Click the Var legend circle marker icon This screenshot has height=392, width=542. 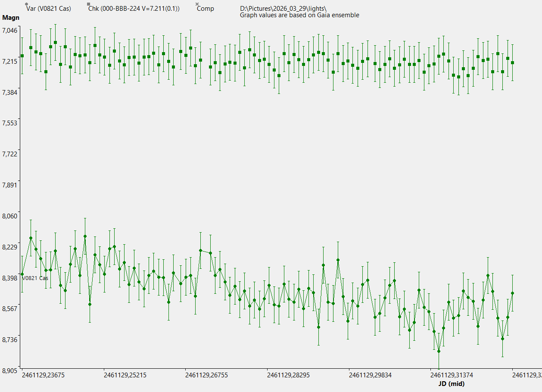(x=27, y=4)
